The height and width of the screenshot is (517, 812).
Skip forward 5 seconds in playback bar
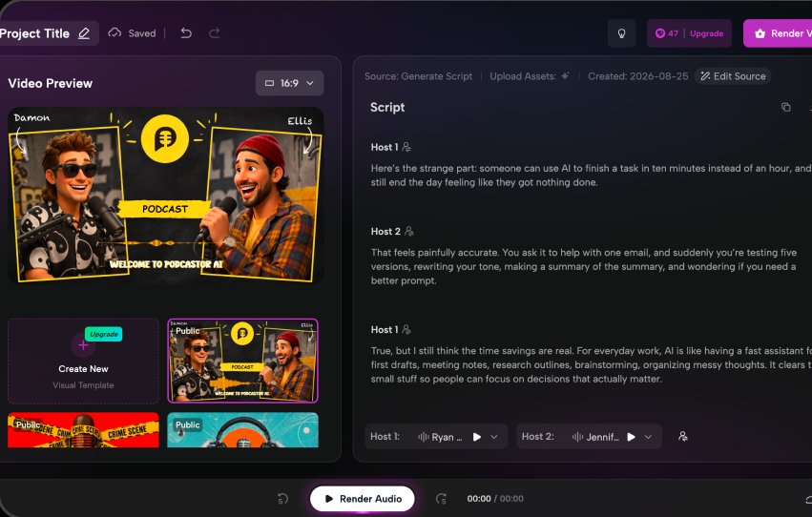pyautogui.click(x=441, y=499)
